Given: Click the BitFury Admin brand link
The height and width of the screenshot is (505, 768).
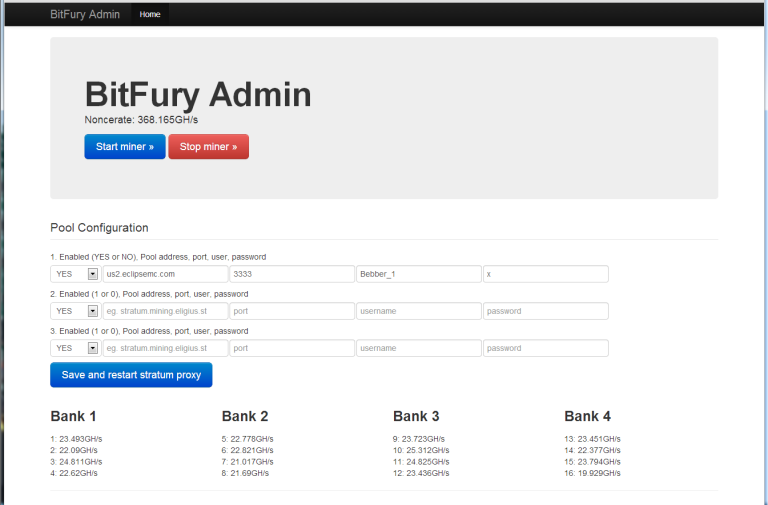Looking at the screenshot, I should pos(85,14).
